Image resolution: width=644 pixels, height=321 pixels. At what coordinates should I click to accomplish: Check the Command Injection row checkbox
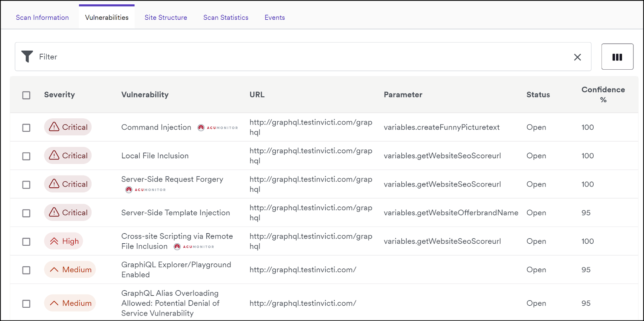tap(26, 128)
